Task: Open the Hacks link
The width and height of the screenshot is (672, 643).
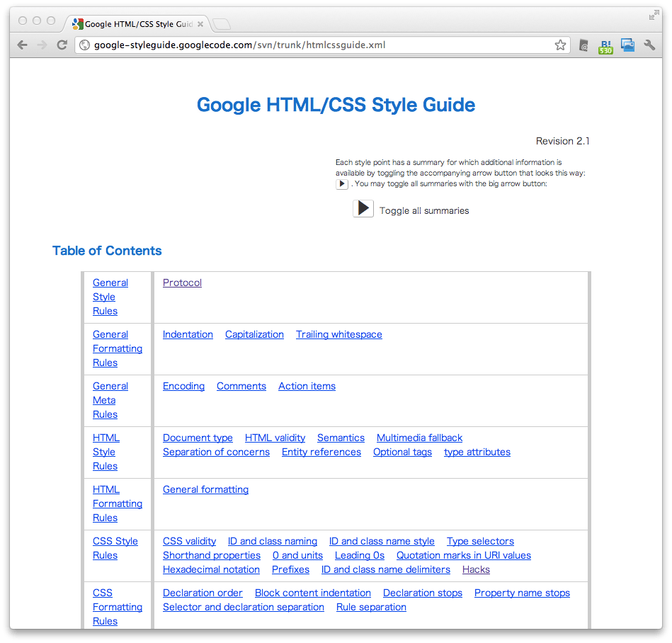Action: coord(476,569)
